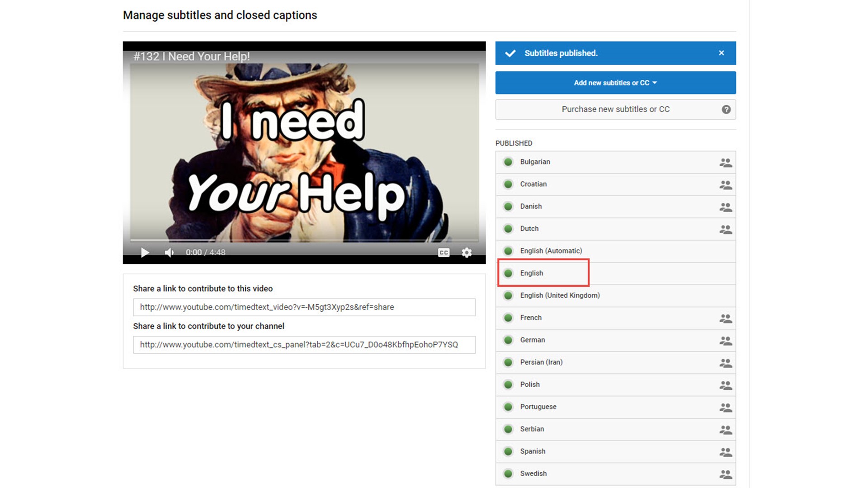Viewport: 868px width, 488px height.
Task: Select the German subtitles entry
Action: [x=615, y=340]
